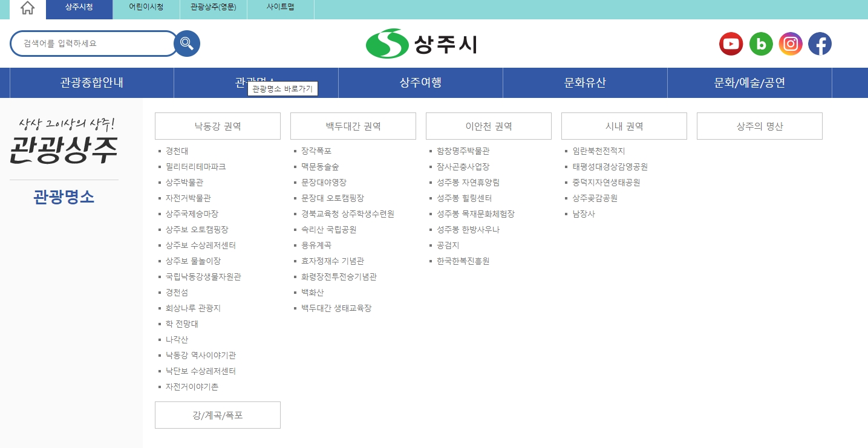The width and height of the screenshot is (868, 448).
Task: Open the 관광상주(영문) tab
Action: click(x=214, y=9)
